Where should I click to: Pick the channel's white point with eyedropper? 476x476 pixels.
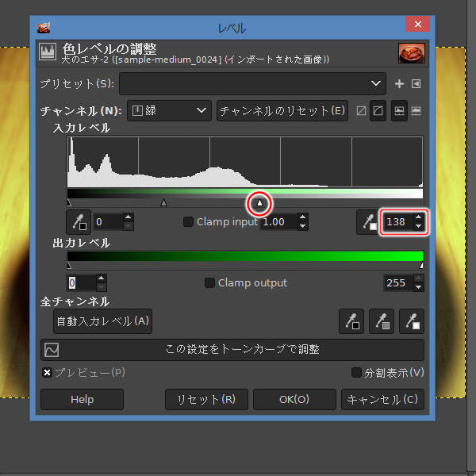tap(368, 222)
